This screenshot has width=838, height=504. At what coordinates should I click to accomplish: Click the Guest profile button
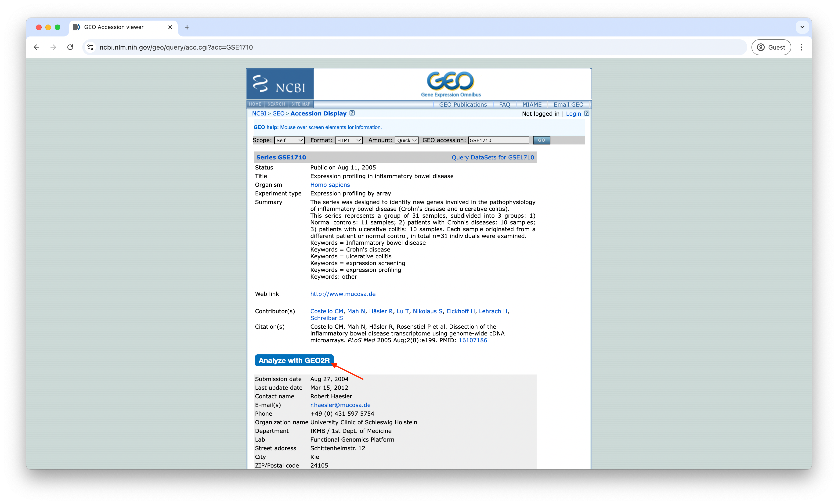(771, 47)
